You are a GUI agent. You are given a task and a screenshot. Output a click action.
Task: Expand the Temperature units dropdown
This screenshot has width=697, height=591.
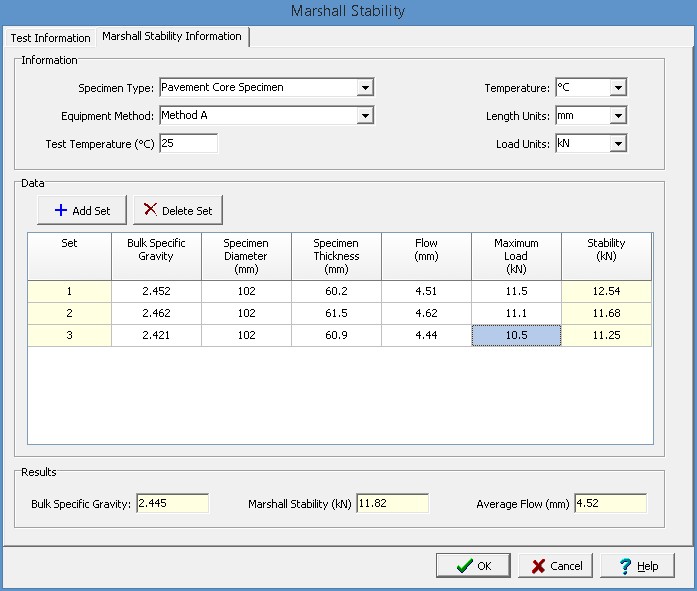pyautogui.click(x=618, y=88)
